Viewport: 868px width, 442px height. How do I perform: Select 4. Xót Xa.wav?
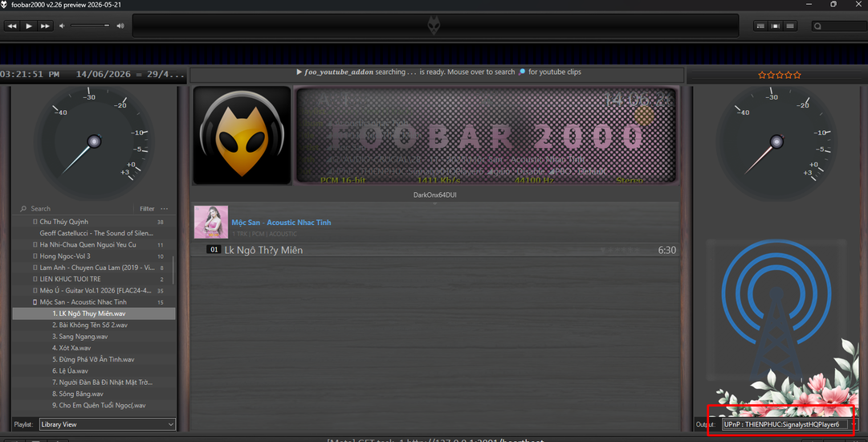[x=71, y=348]
